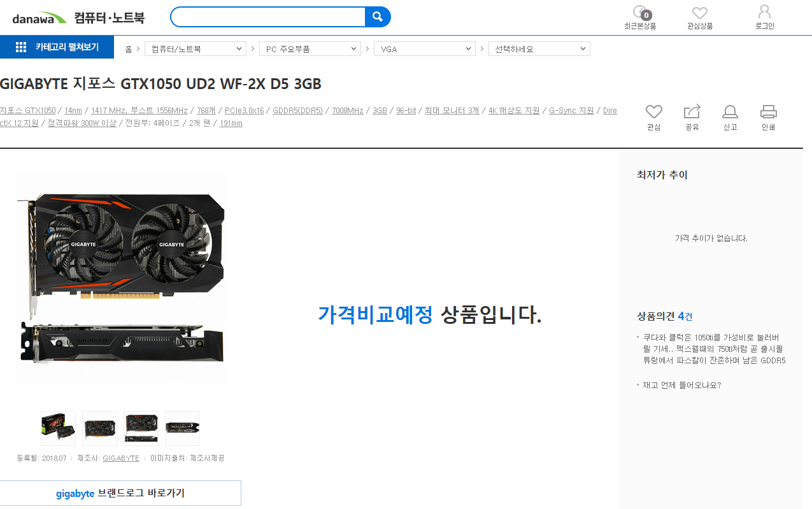Click the 1417 MHz boost clock link
Viewport: 812px width, 509px height.
point(139,111)
